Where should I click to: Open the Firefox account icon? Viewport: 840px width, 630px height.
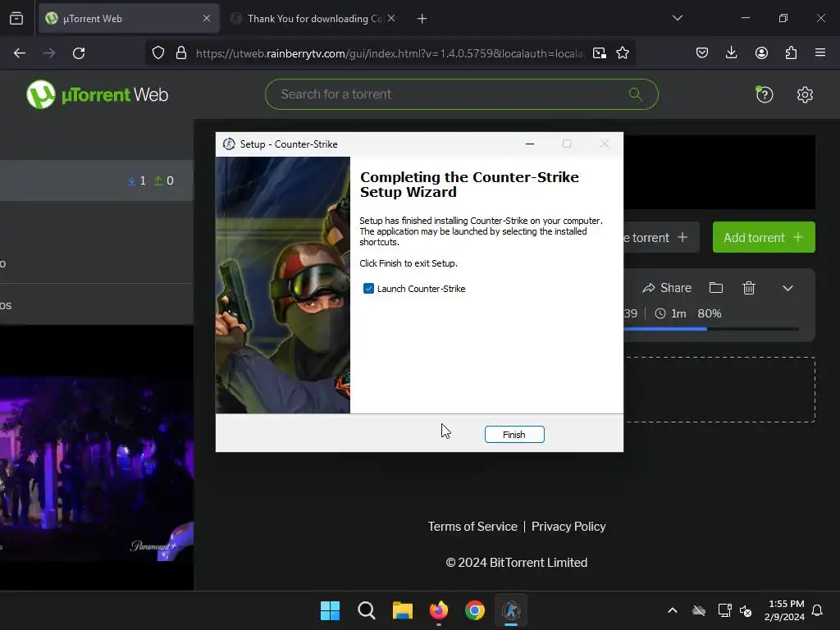pyautogui.click(x=761, y=53)
